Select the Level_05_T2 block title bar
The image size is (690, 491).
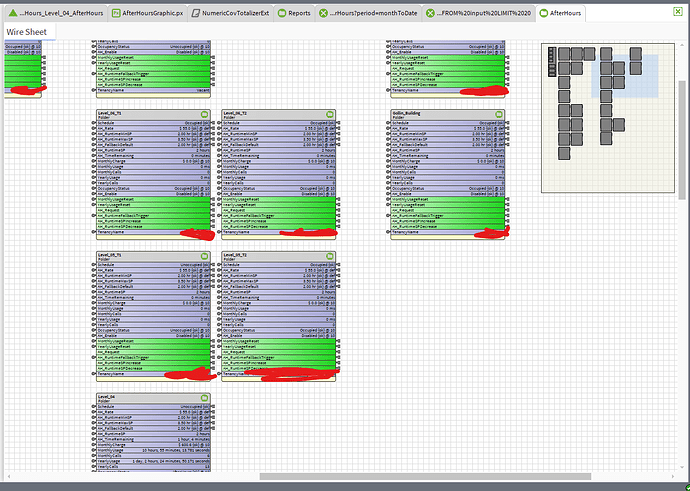tap(279, 256)
